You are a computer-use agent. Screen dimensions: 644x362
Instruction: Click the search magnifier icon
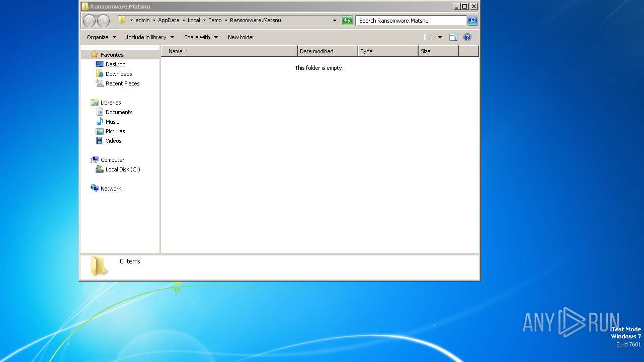(472, 21)
